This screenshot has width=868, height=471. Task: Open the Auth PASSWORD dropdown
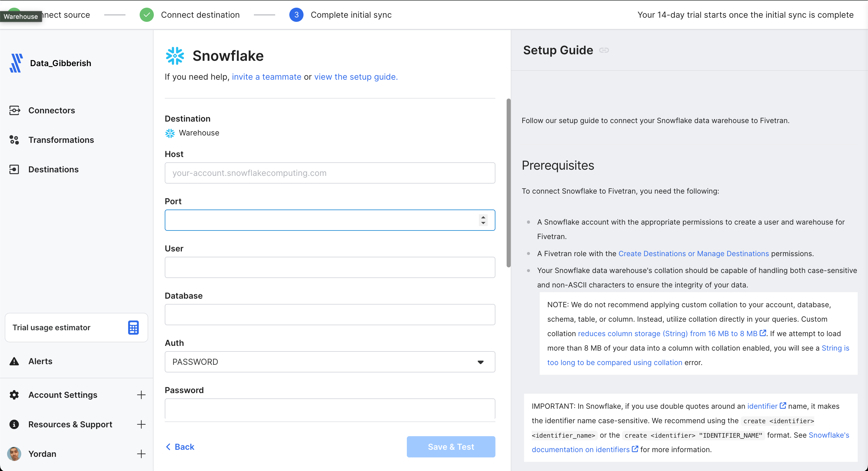[329, 362]
